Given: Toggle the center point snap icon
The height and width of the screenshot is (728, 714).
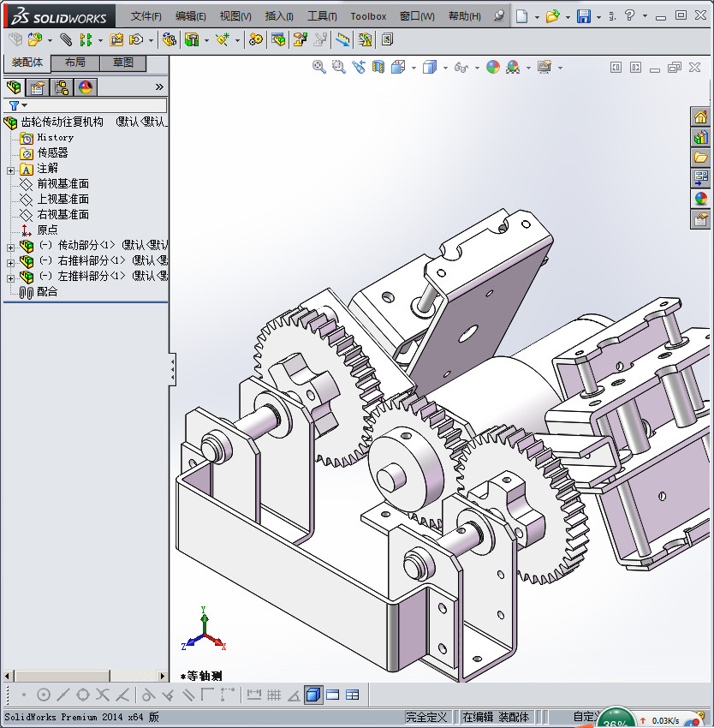Looking at the screenshot, I should point(44,695).
